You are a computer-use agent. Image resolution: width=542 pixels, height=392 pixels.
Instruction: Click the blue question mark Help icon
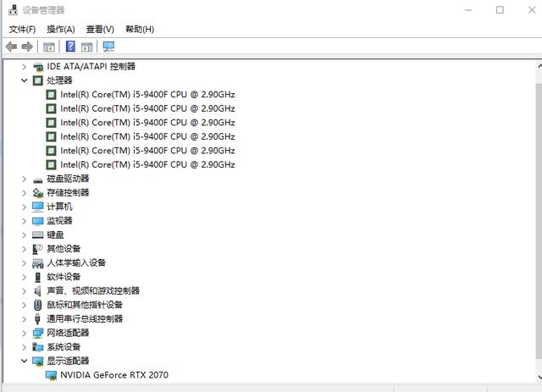click(x=70, y=46)
